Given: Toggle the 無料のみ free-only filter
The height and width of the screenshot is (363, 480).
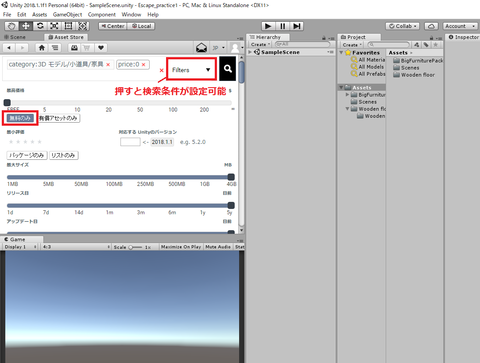Looking at the screenshot, I should pos(20,118).
